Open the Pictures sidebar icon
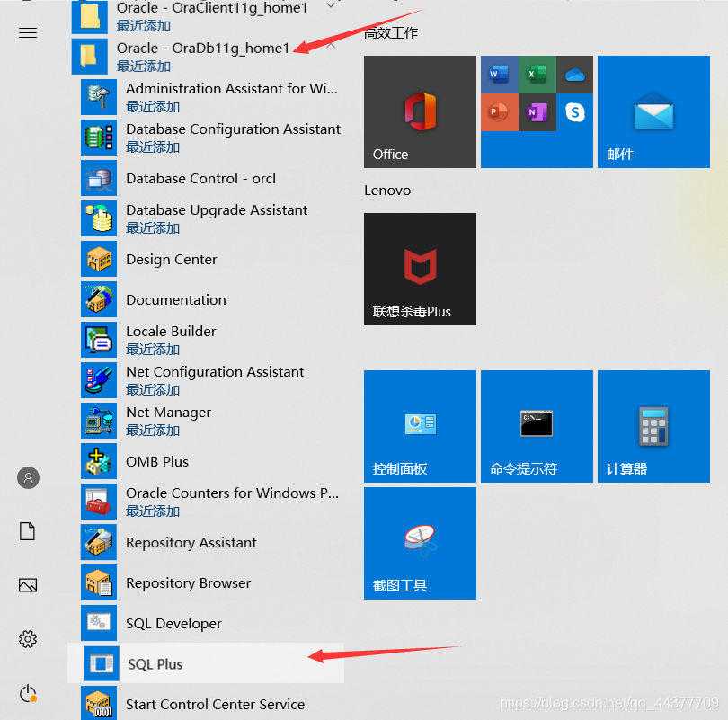This screenshot has height=720, width=728. tap(28, 585)
